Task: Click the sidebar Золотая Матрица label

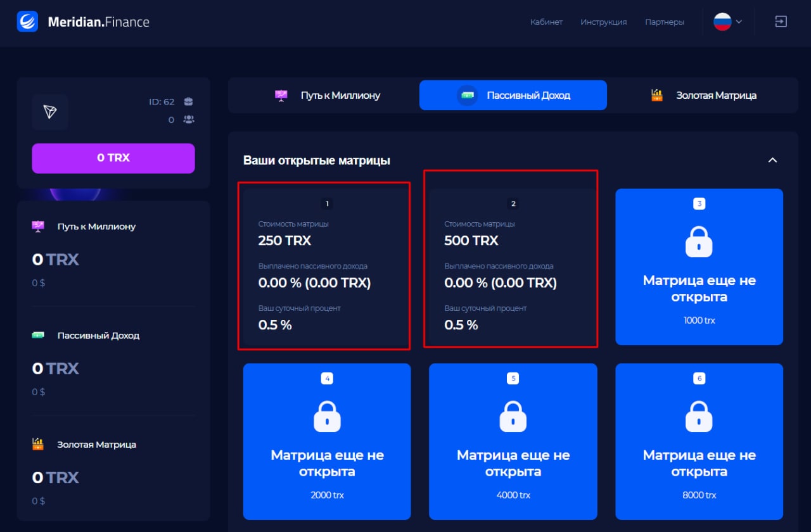Action: (97, 444)
